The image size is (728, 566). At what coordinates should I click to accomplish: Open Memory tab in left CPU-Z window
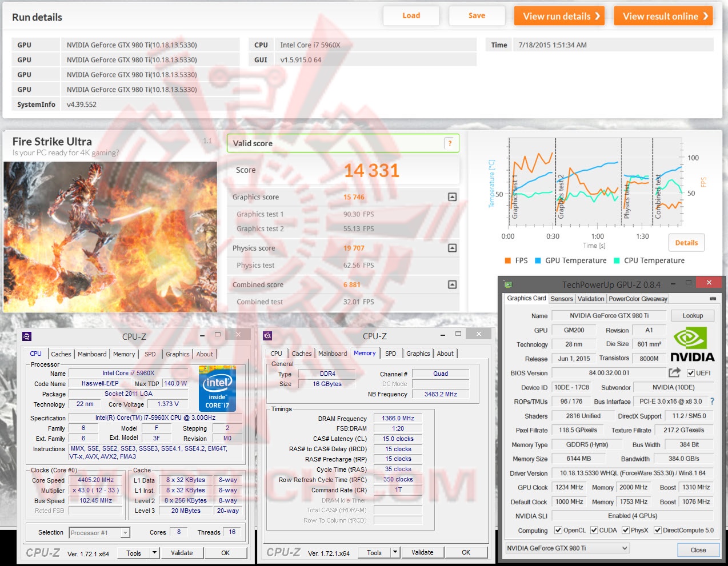(x=124, y=354)
